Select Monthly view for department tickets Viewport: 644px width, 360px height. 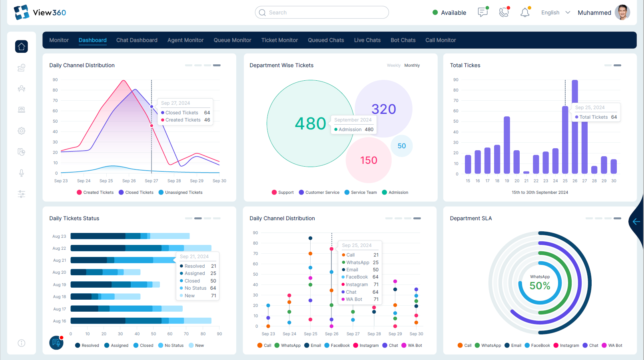[x=412, y=65]
